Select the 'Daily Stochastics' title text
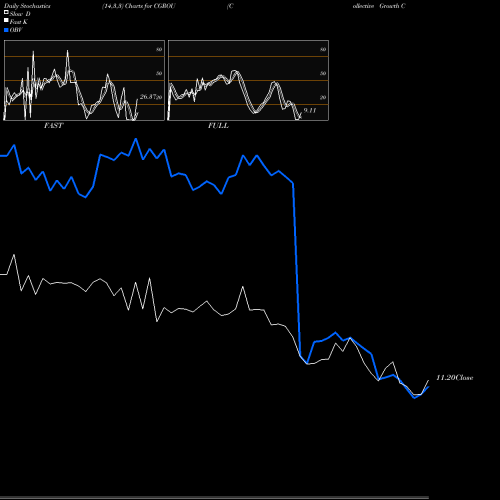 [27, 6]
